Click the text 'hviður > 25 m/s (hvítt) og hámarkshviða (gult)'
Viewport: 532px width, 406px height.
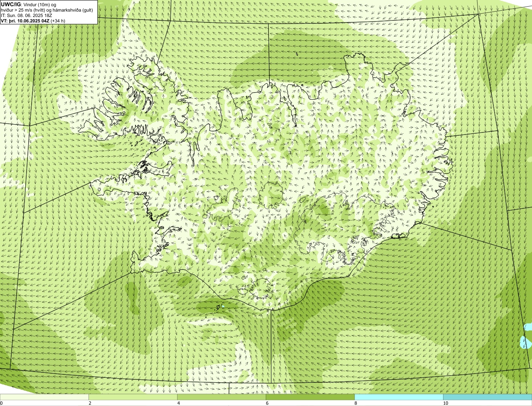coord(47,10)
